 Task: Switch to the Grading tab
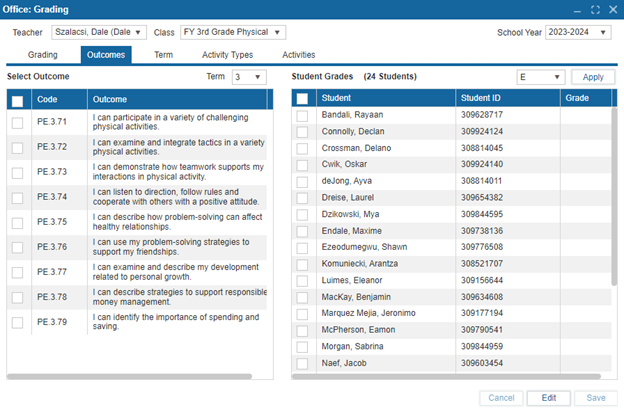tap(42, 55)
